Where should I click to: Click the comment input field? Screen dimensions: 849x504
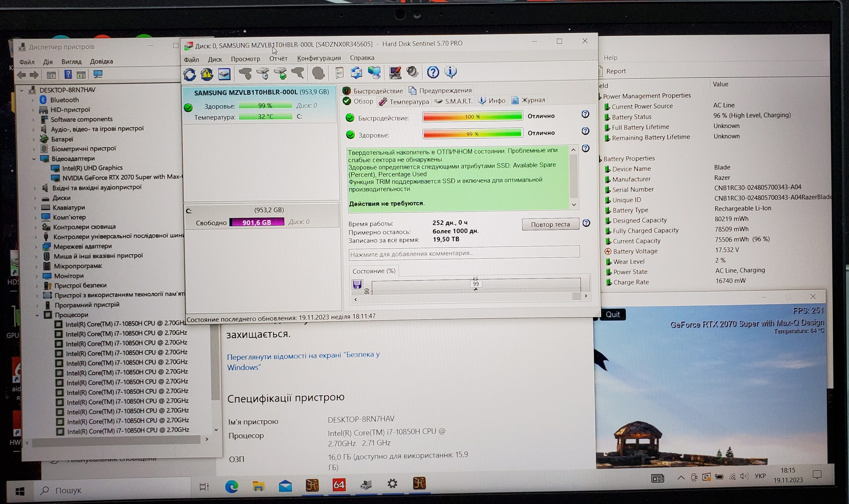464,253
